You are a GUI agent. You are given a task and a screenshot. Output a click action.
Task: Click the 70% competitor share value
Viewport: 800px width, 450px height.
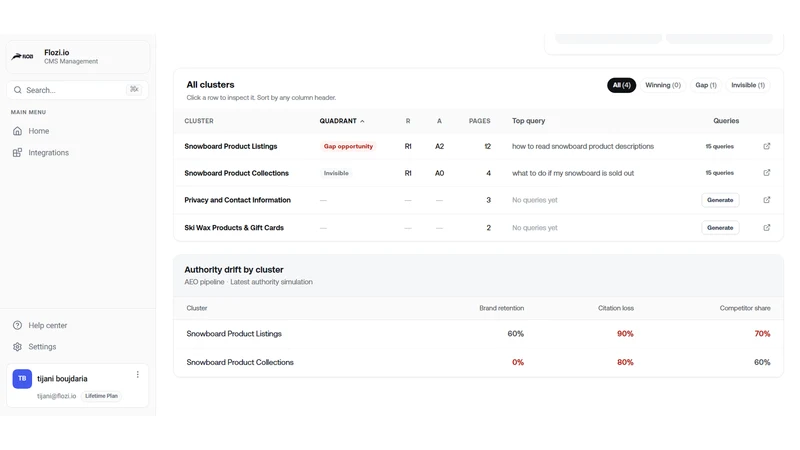click(x=762, y=334)
